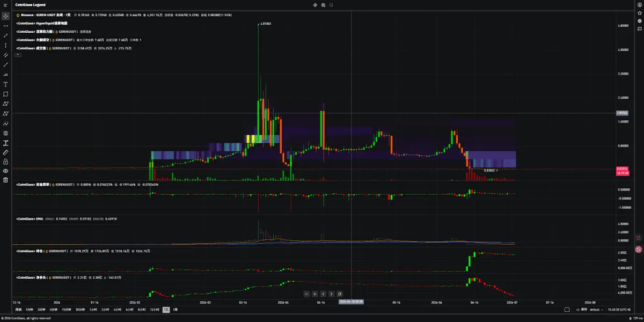644x322 pixels.
Task: Delete drawings with the trash icon
Action: pyautogui.click(x=5, y=180)
